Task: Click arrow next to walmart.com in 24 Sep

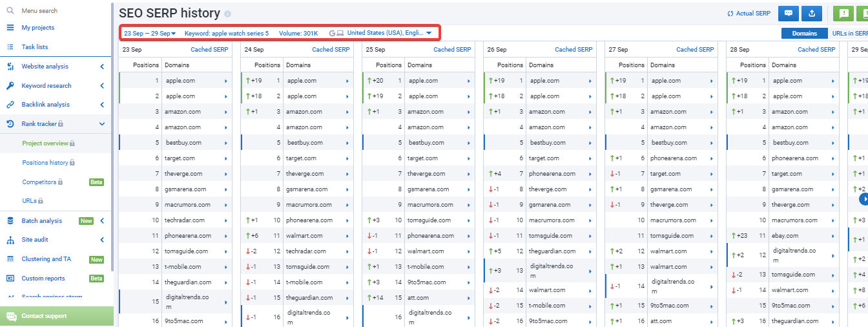Action: click(x=347, y=236)
